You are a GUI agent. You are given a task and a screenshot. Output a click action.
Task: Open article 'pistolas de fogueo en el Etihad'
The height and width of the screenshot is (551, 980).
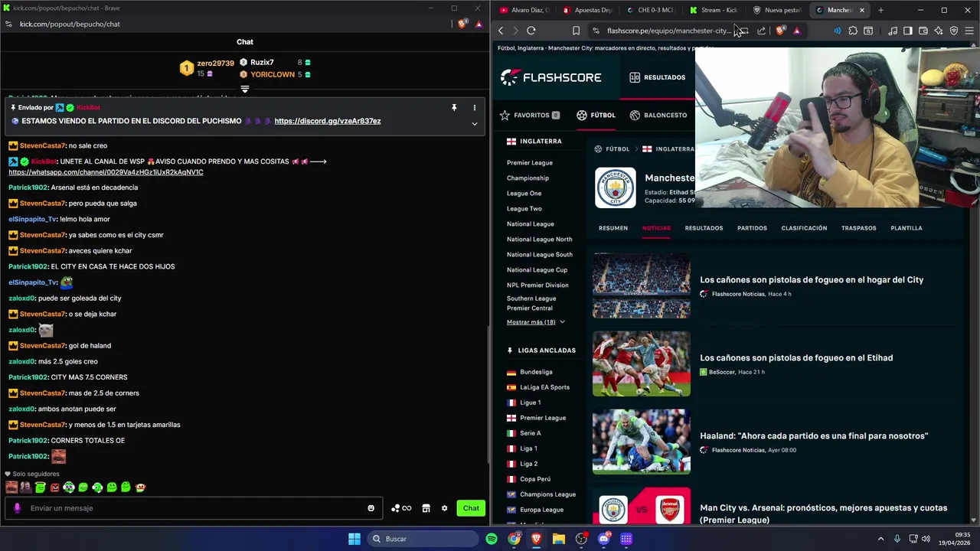coord(796,358)
